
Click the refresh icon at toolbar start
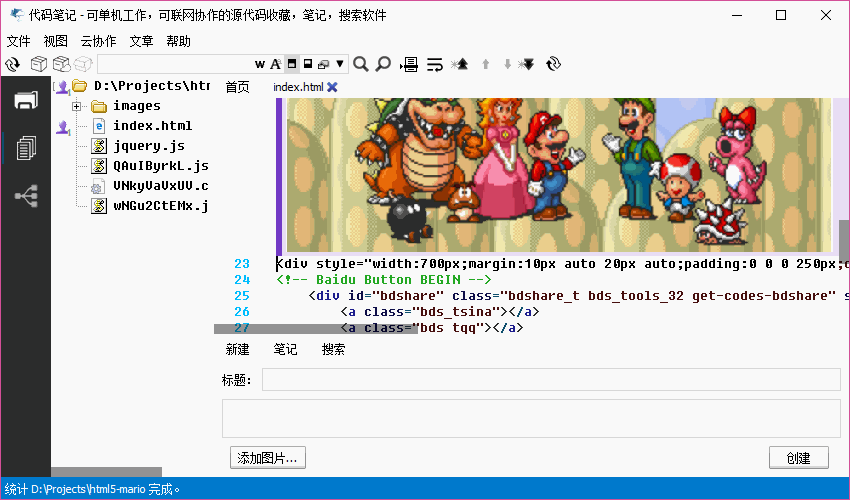tap(12, 65)
